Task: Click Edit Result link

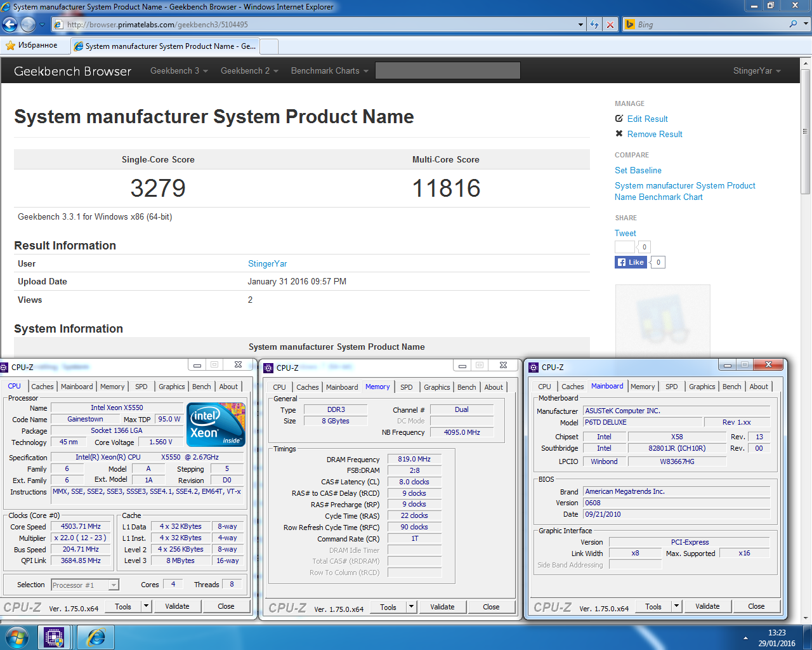Action: [647, 119]
